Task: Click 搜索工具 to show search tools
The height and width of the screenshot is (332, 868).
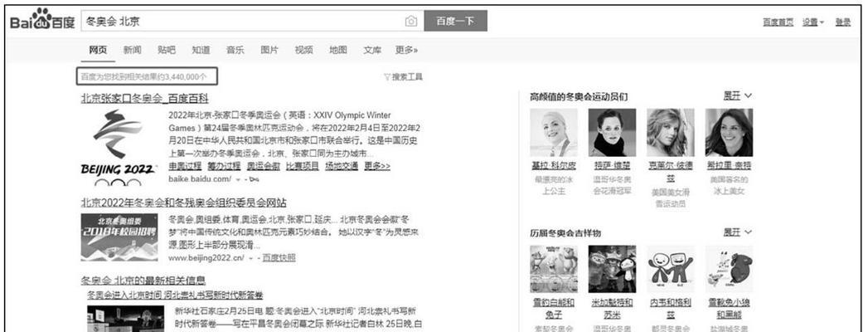Action: pyautogui.click(x=407, y=77)
